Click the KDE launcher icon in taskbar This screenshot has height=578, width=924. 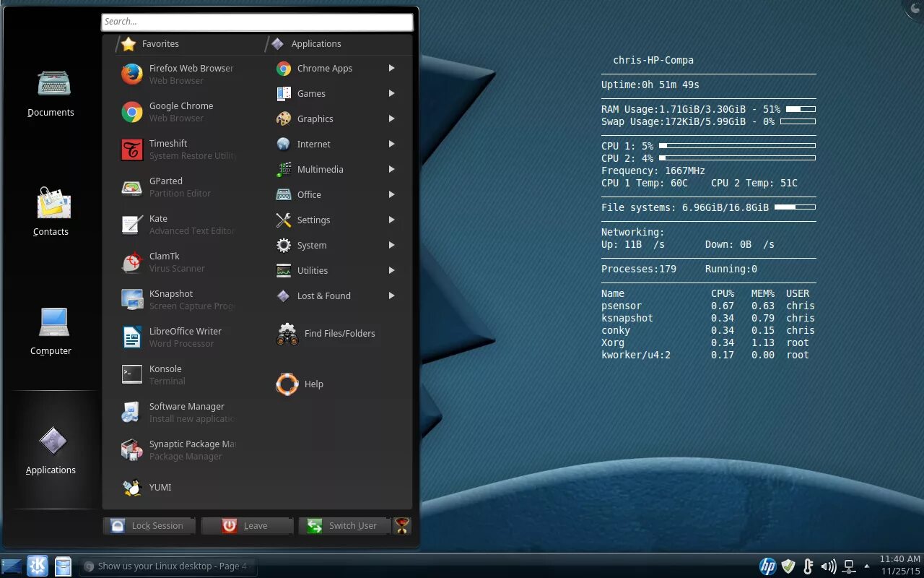click(x=38, y=566)
